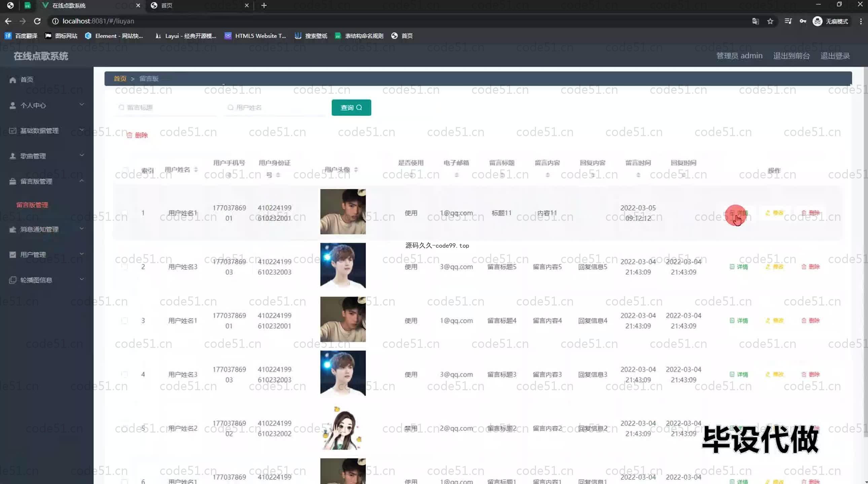Open 详情 for row 2 用户姓名3
868x484 pixels.
(739, 267)
